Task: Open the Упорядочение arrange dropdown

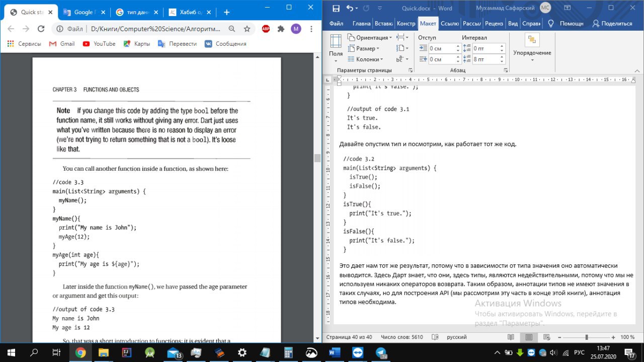Action: point(532,48)
